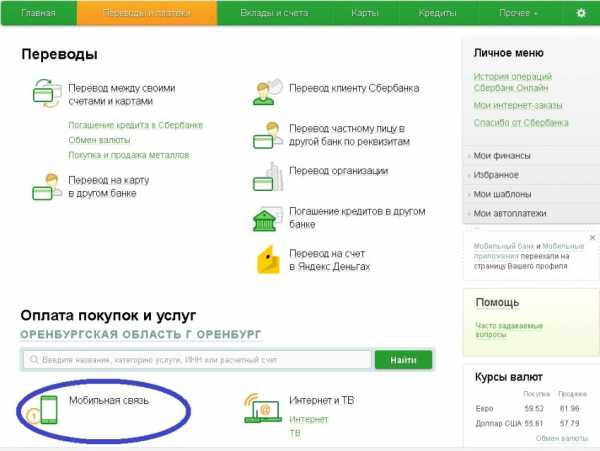Image resolution: width=600 pixels, height=451 pixels.
Task: Select the Переводы и платежи tab
Action: click(147, 13)
